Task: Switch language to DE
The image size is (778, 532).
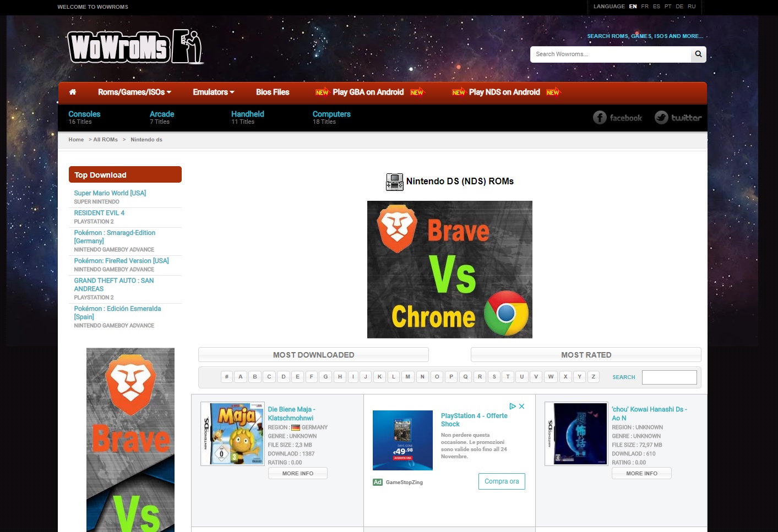Action: (x=679, y=7)
